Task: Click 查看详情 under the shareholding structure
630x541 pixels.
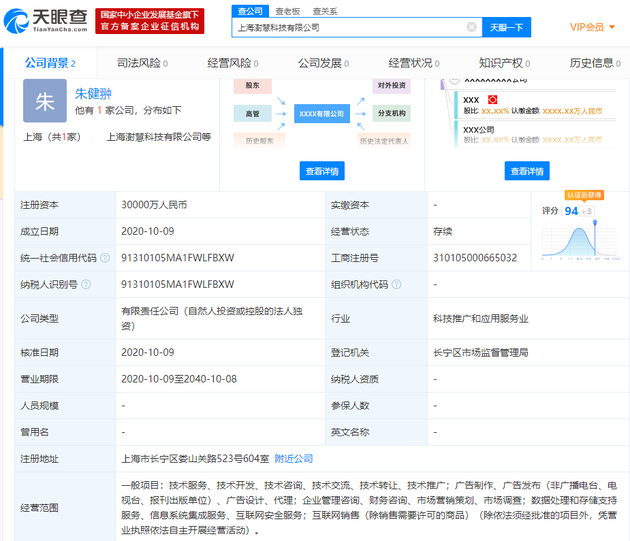Action: point(527,171)
